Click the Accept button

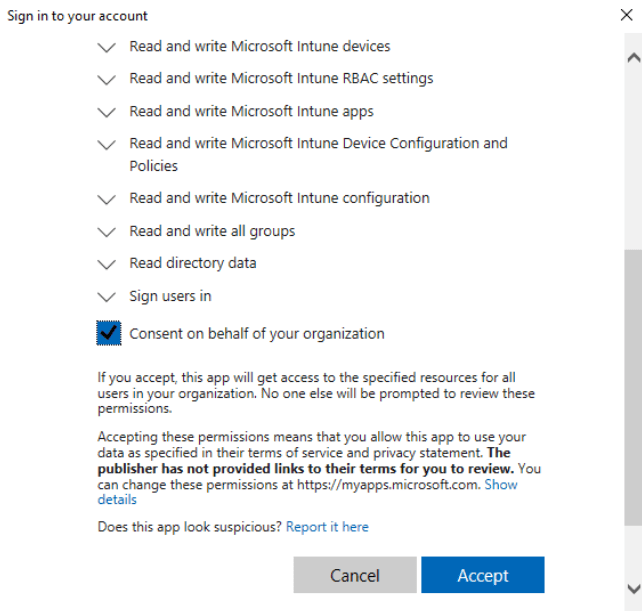tap(482, 575)
